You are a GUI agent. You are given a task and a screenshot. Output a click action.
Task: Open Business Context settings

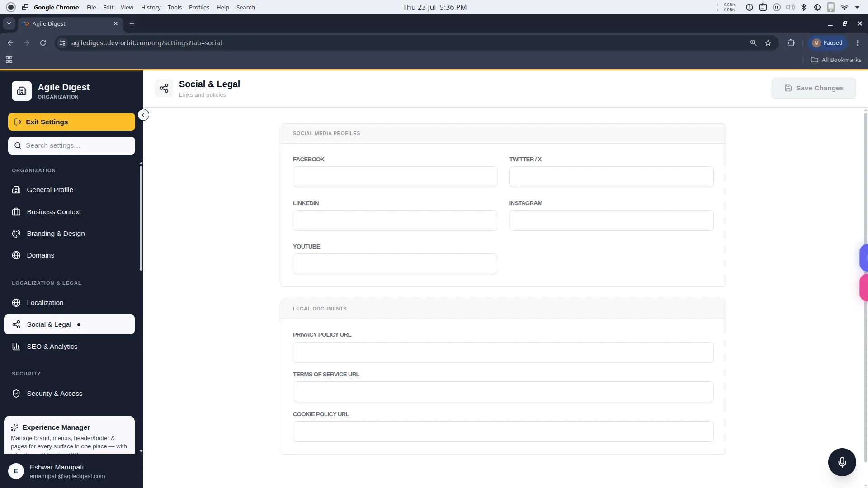[x=69, y=212]
